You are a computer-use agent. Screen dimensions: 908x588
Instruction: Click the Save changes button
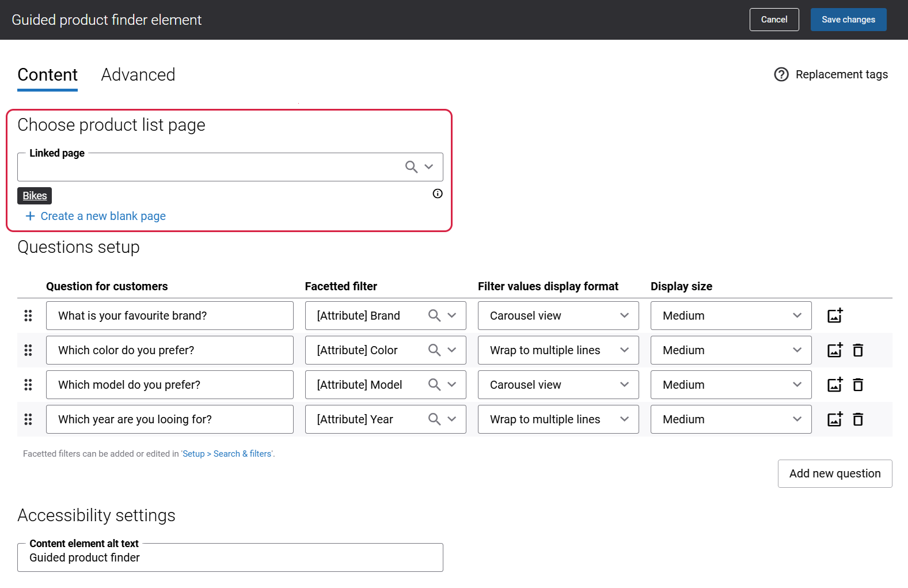849,20
